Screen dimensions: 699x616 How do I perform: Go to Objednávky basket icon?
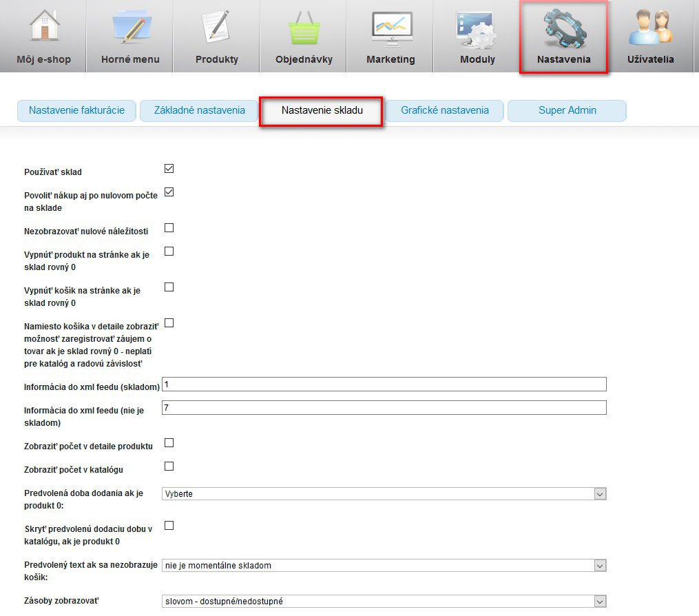304,29
